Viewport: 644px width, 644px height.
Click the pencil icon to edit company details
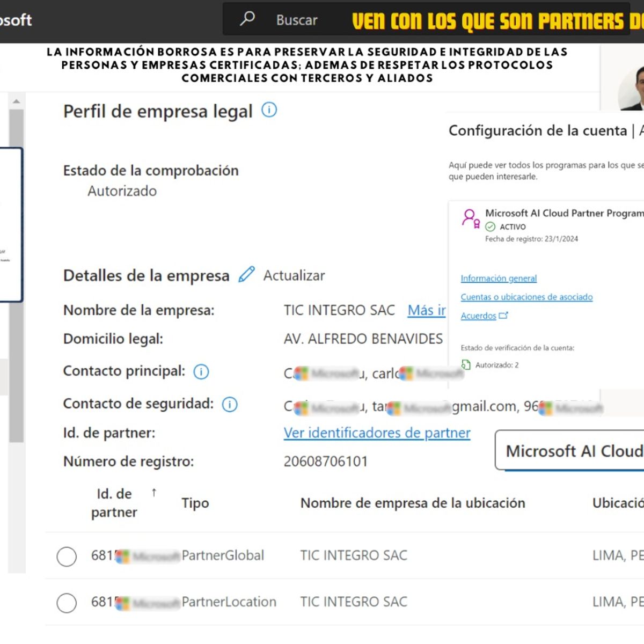click(246, 274)
